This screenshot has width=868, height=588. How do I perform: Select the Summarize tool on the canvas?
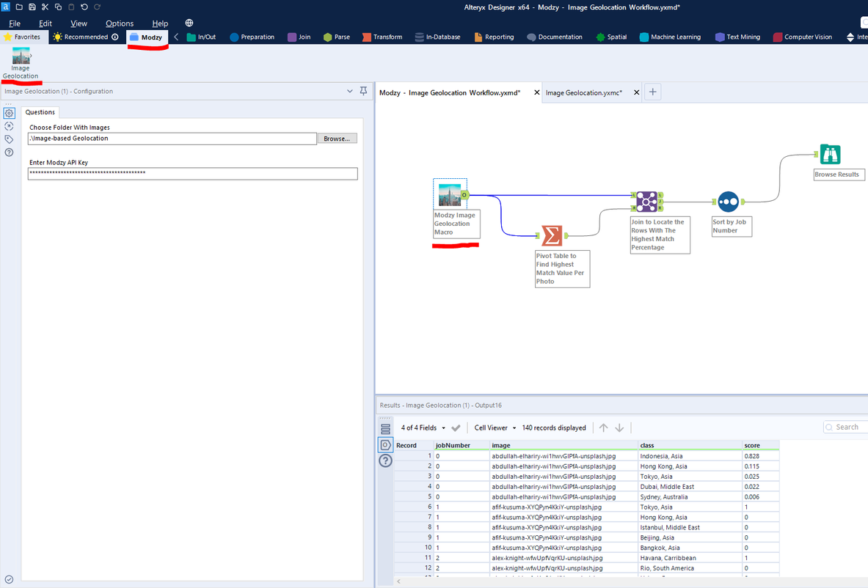click(x=552, y=236)
